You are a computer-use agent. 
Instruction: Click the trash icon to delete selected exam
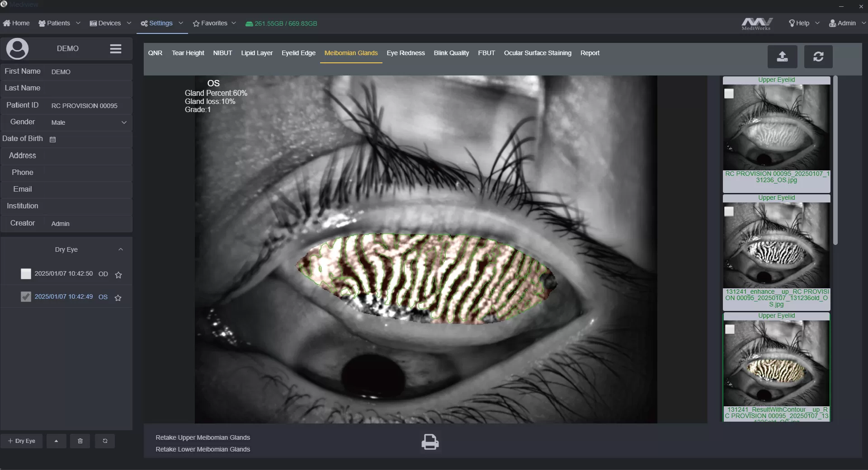(x=80, y=441)
